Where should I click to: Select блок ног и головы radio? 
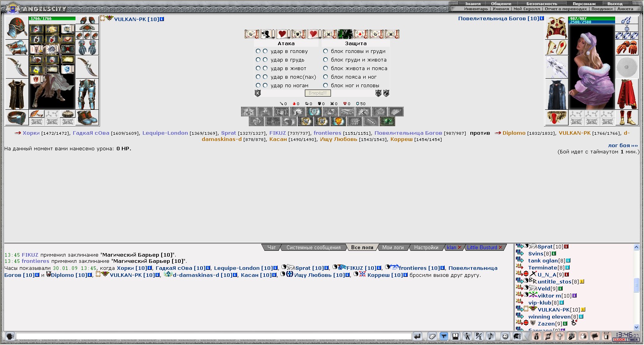coord(326,85)
